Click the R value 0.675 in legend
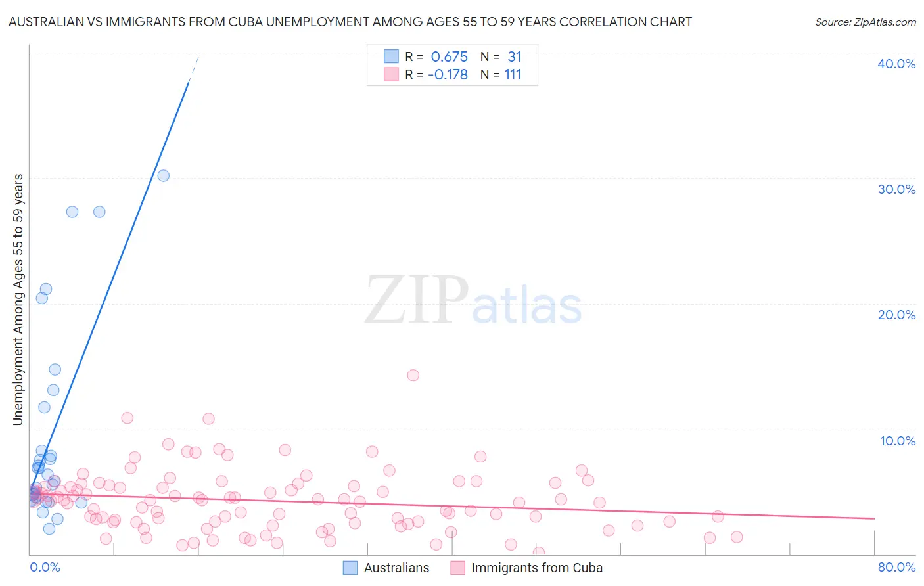924x586 pixels. (x=450, y=56)
